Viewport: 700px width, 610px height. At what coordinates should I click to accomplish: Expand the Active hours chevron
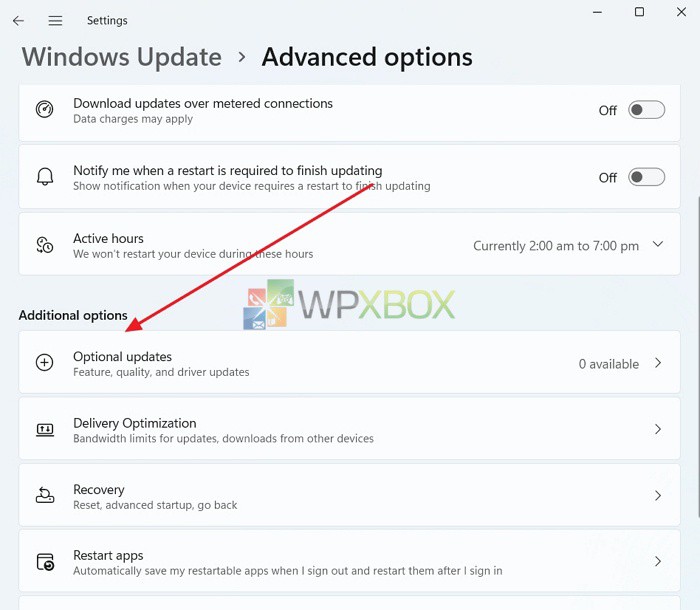[658, 244]
